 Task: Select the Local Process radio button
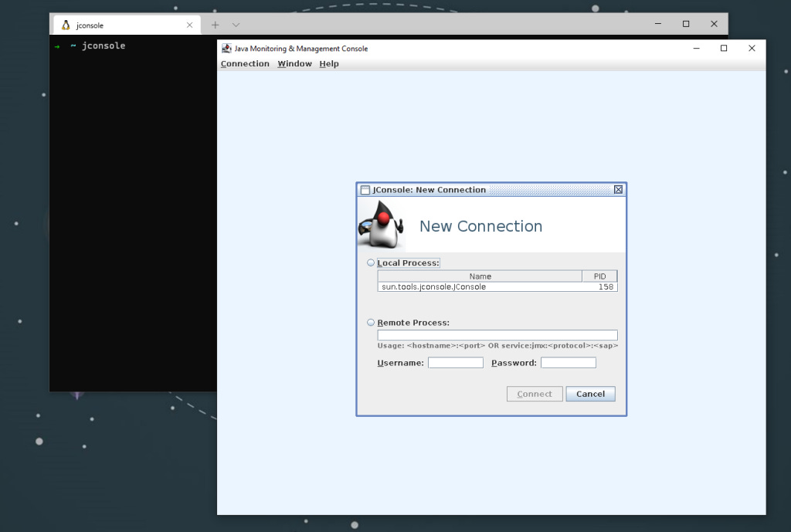tap(371, 263)
